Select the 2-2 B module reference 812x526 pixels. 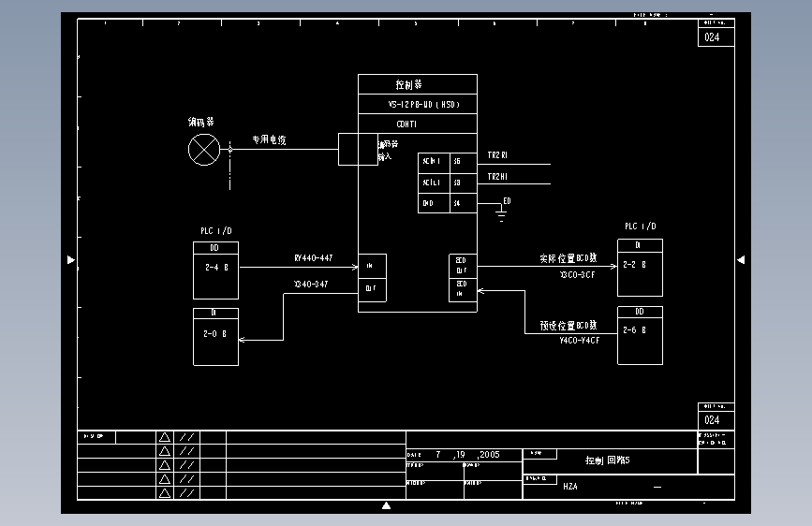click(x=634, y=265)
